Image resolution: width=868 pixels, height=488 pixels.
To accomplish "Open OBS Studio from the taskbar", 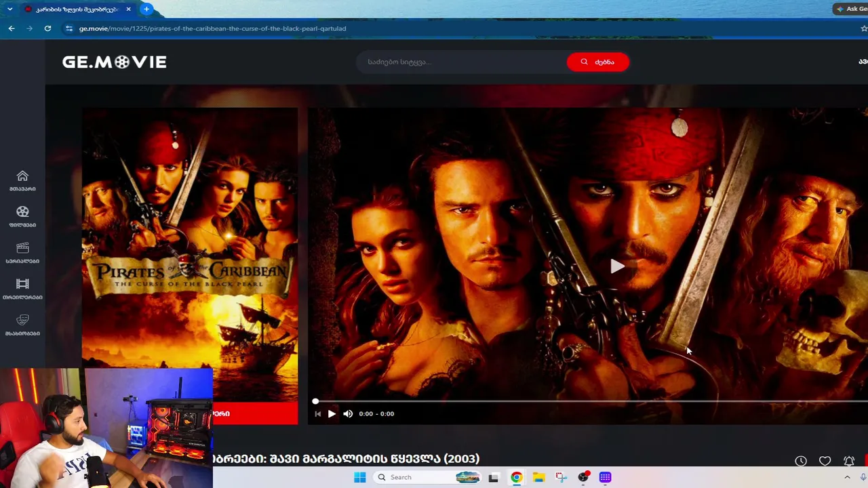I will pyautogui.click(x=583, y=477).
